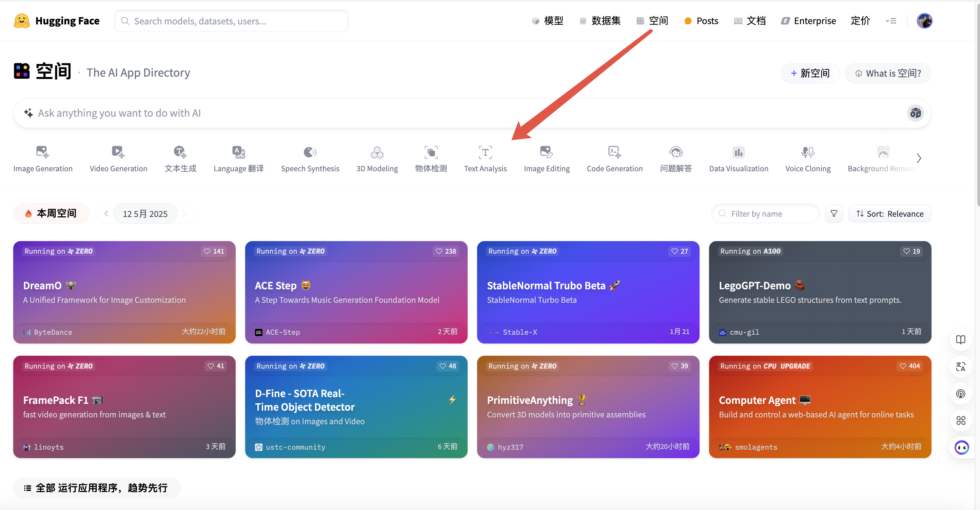Screen dimensions: 980x510
Task: Click the linoyts author link
Action: tap(43, 447)
